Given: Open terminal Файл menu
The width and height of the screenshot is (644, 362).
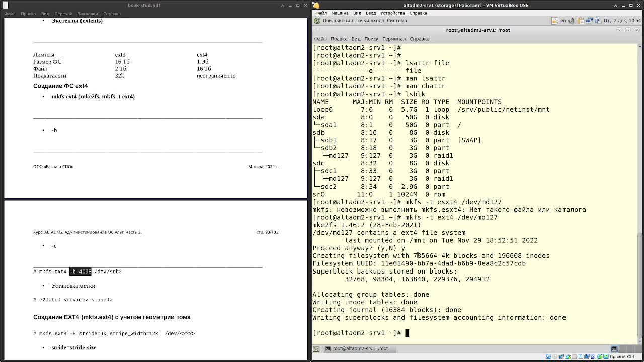Looking at the screenshot, I should pos(320,39).
